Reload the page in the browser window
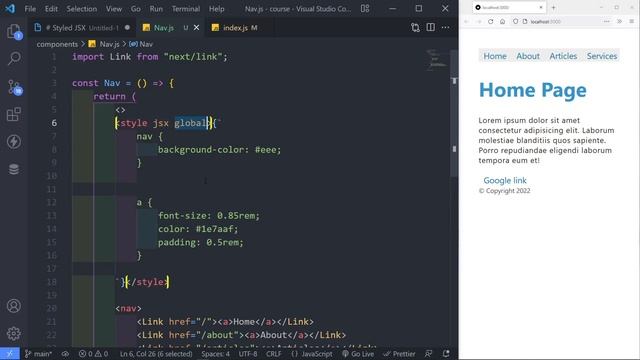Viewport: 640px width, 360px height. click(491, 22)
